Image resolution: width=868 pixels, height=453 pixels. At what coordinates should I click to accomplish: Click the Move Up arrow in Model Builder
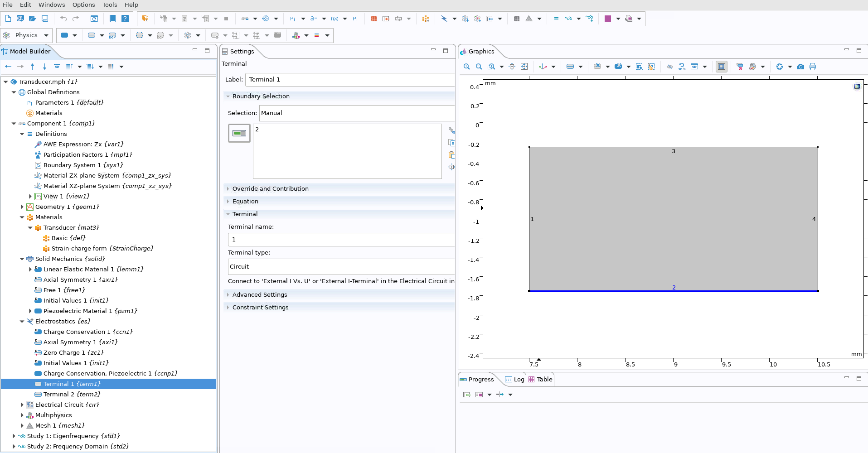pyautogui.click(x=33, y=67)
